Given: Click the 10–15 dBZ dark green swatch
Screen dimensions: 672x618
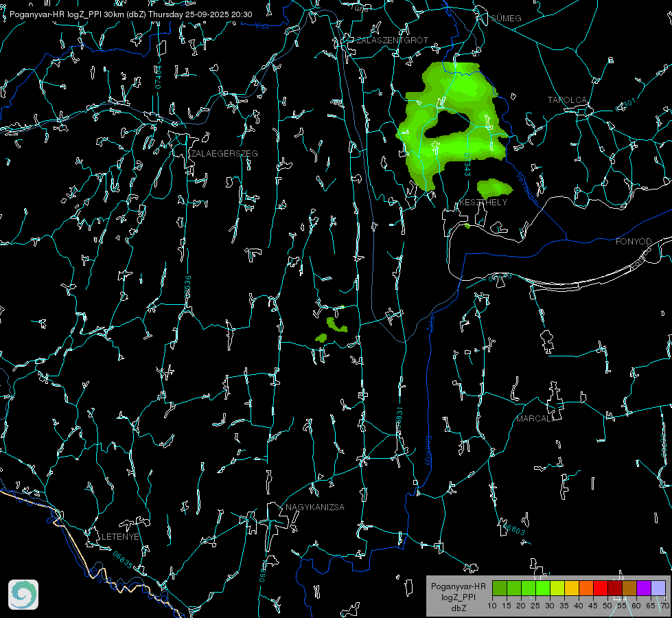Looking at the screenshot, I should pos(500,588).
